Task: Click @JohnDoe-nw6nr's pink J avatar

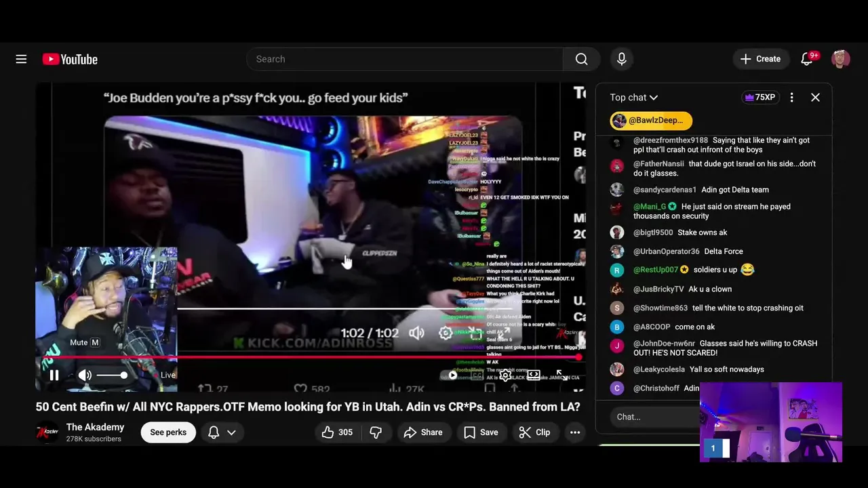Action: click(x=616, y=346)
